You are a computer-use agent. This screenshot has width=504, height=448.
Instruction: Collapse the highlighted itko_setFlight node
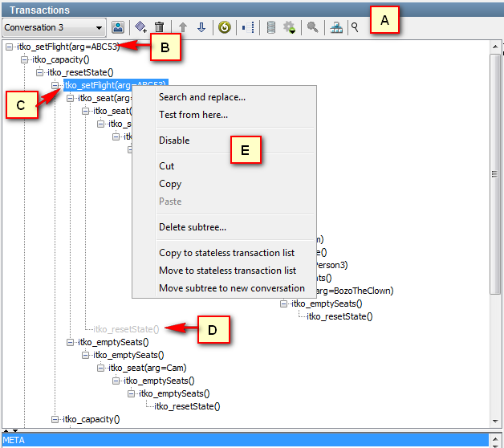point(55,85)
